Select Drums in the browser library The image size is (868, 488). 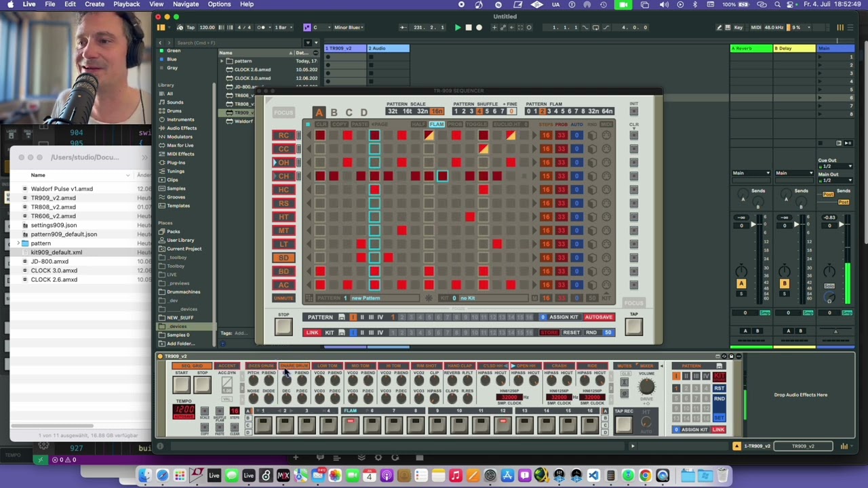click(174, 110)
